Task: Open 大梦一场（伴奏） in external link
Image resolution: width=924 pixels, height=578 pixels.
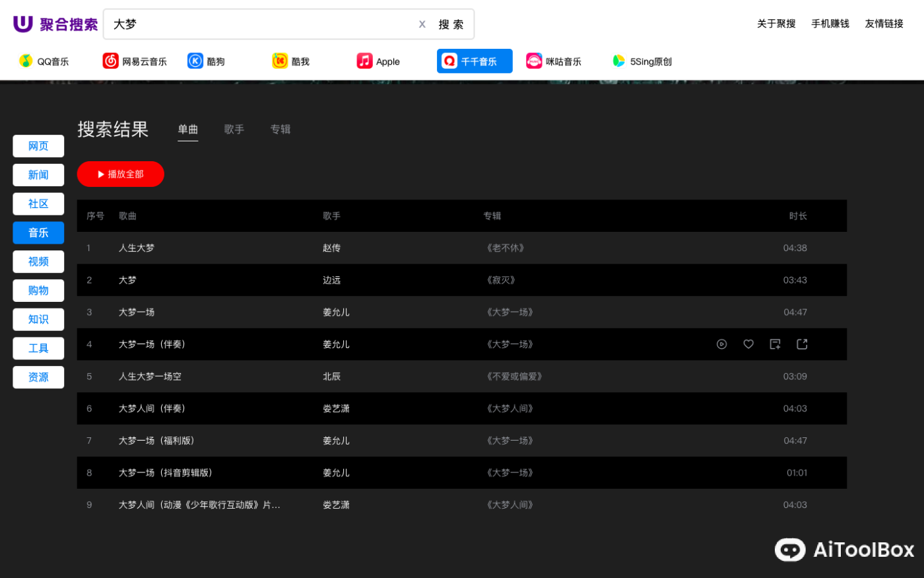Action: pos(802,344)
